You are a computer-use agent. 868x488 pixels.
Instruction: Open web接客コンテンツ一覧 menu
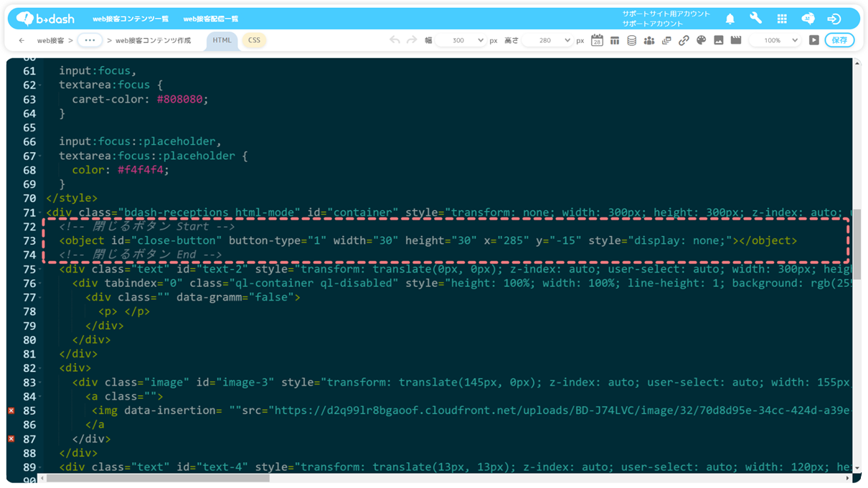(x=131, y=19)
